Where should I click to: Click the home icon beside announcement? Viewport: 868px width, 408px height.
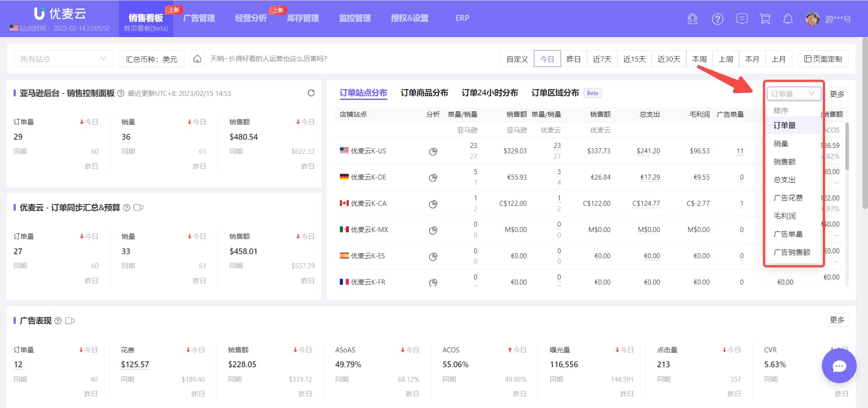pos(198,59)
